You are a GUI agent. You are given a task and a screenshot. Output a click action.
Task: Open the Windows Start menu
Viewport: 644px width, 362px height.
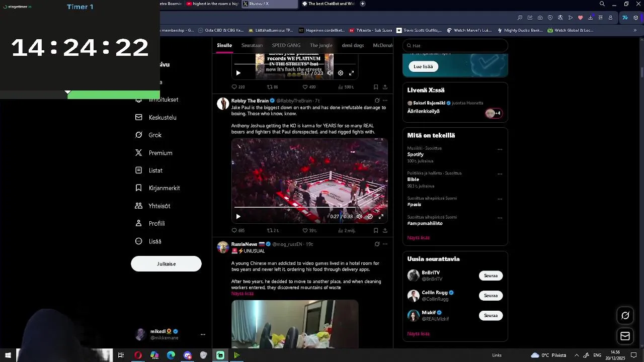[x=8, y=355]
